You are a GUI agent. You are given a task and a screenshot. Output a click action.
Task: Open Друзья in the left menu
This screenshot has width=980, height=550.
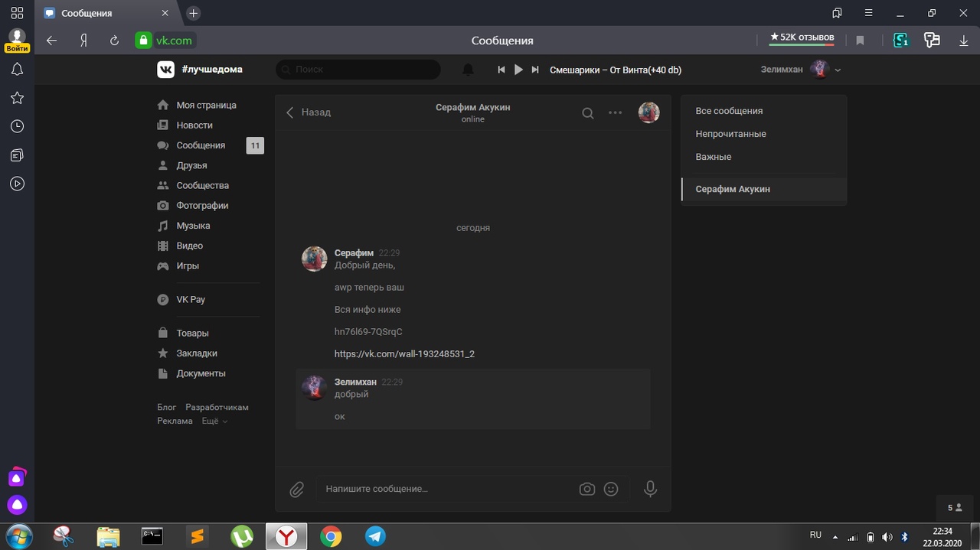[191, 165]
